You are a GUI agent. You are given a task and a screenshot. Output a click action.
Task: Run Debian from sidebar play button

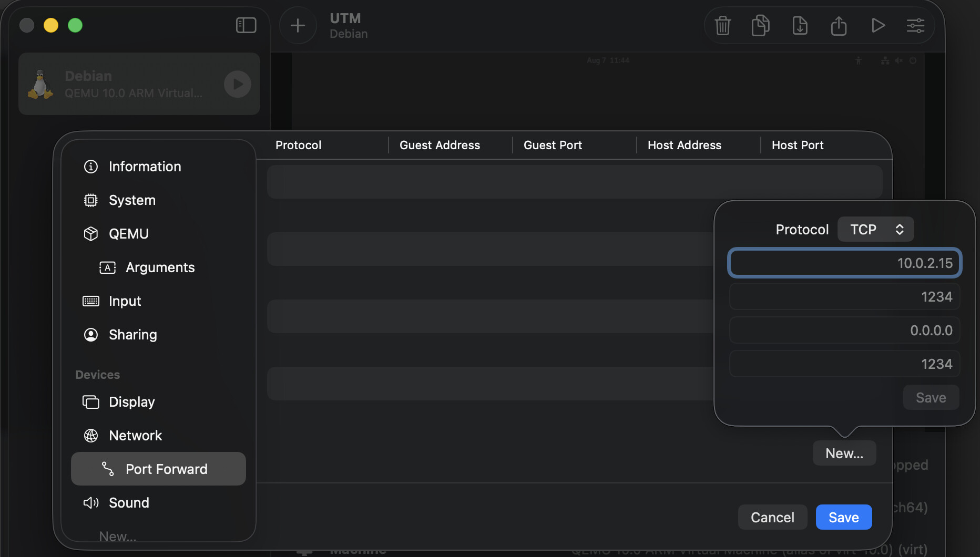click(238, 84)
